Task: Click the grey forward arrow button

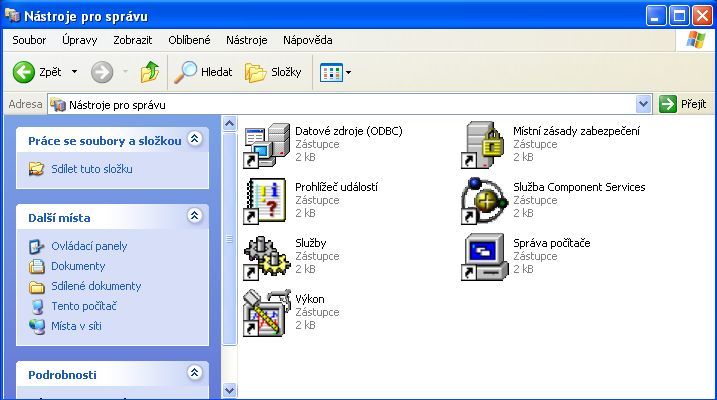Action: [x=102, y=72]
